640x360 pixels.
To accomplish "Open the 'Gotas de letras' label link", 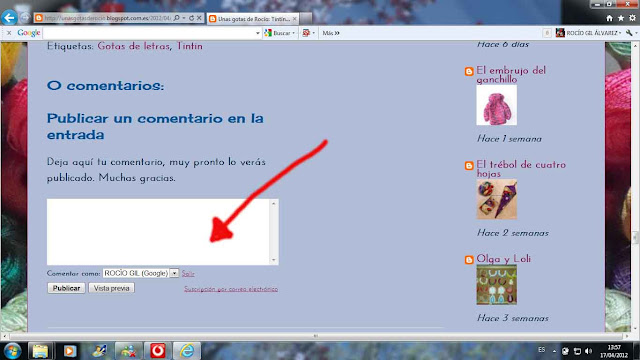I will (133, 46).
